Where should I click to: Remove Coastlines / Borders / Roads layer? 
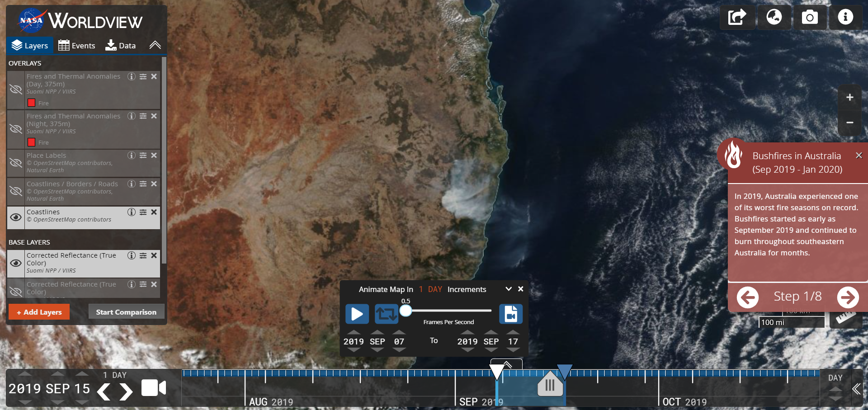click(154, 184)
